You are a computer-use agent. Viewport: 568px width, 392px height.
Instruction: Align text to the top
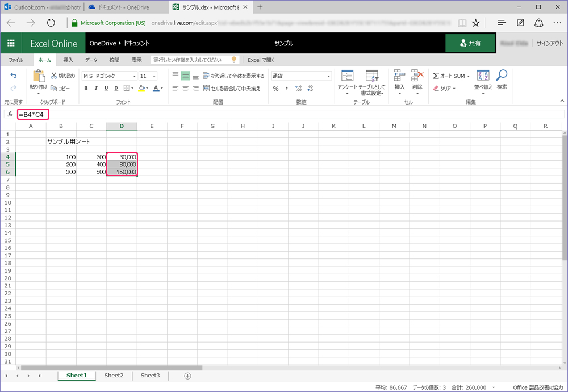176,76
